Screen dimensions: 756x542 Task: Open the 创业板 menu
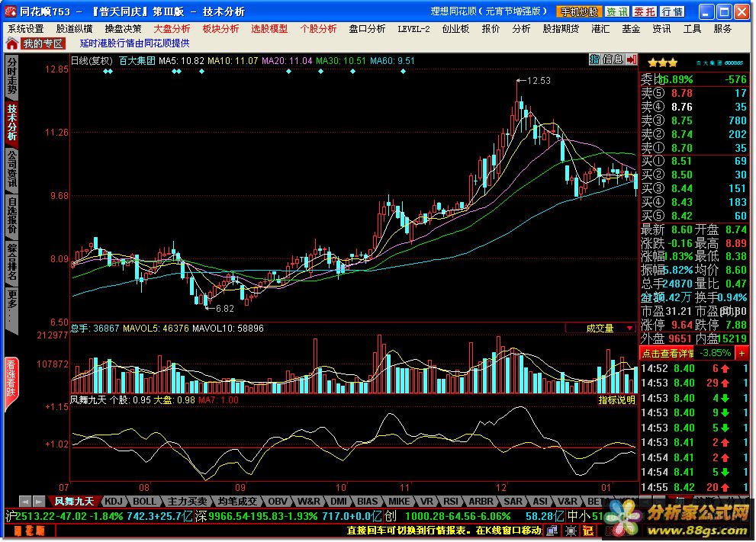(x=455, y=29)
